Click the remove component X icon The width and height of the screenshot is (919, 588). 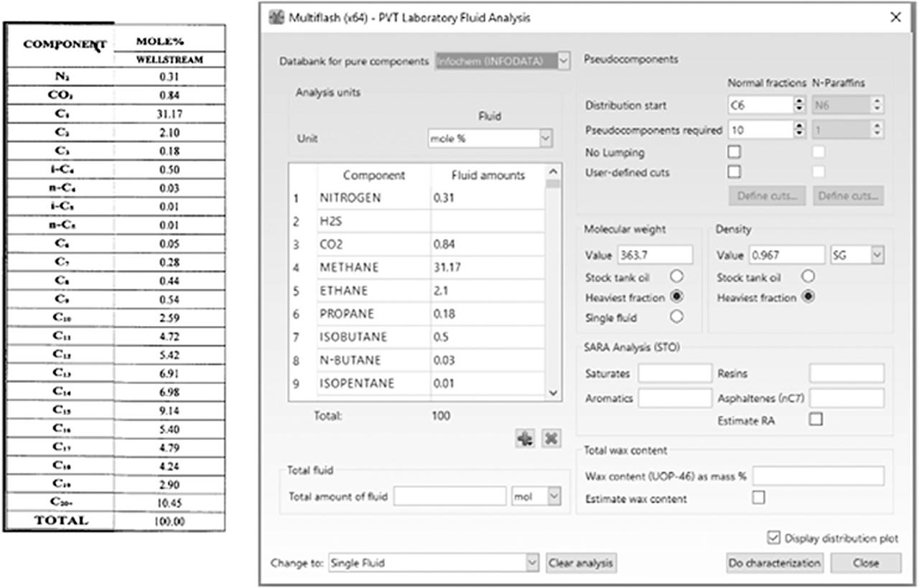pyautogui.click(x=551, y=439)
